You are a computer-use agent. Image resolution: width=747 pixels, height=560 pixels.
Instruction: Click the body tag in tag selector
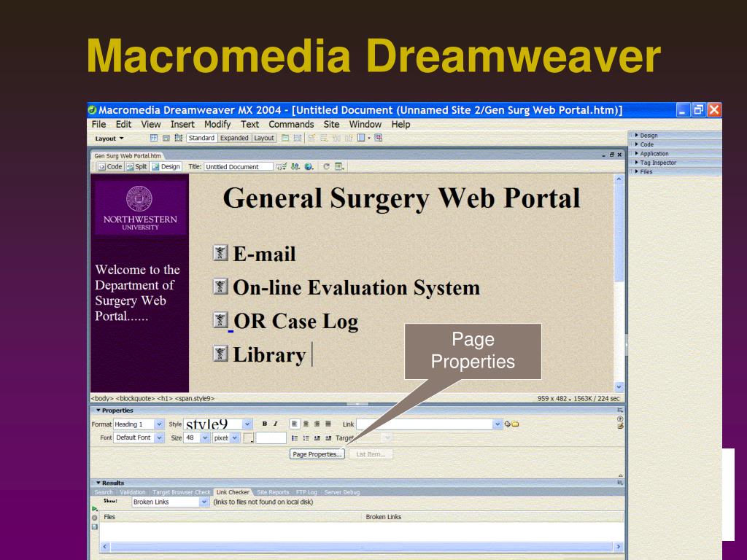click(102, 399)
